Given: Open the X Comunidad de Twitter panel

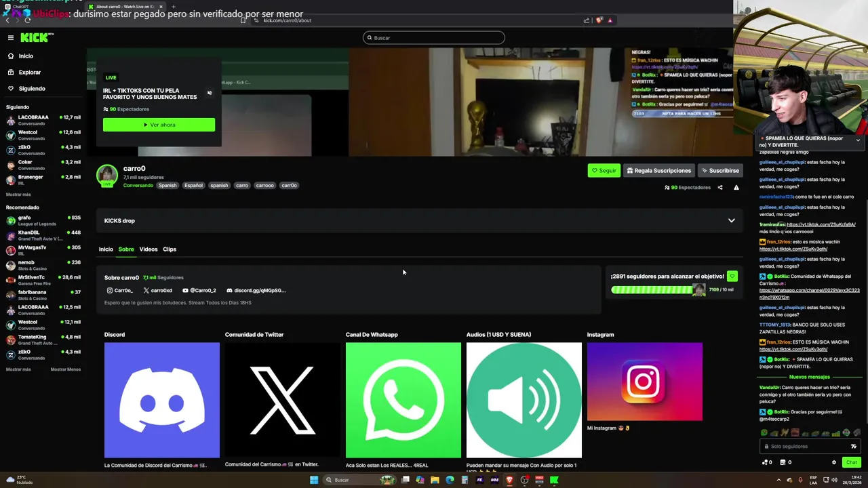Looking at the screenshot, I should (283, 400).
